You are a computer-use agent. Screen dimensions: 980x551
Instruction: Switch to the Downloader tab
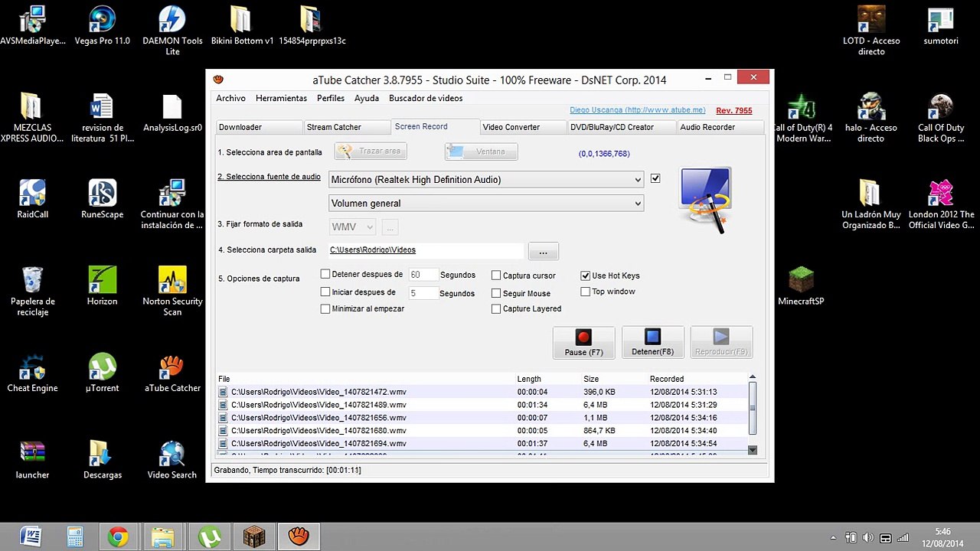[x=258, y=127]
